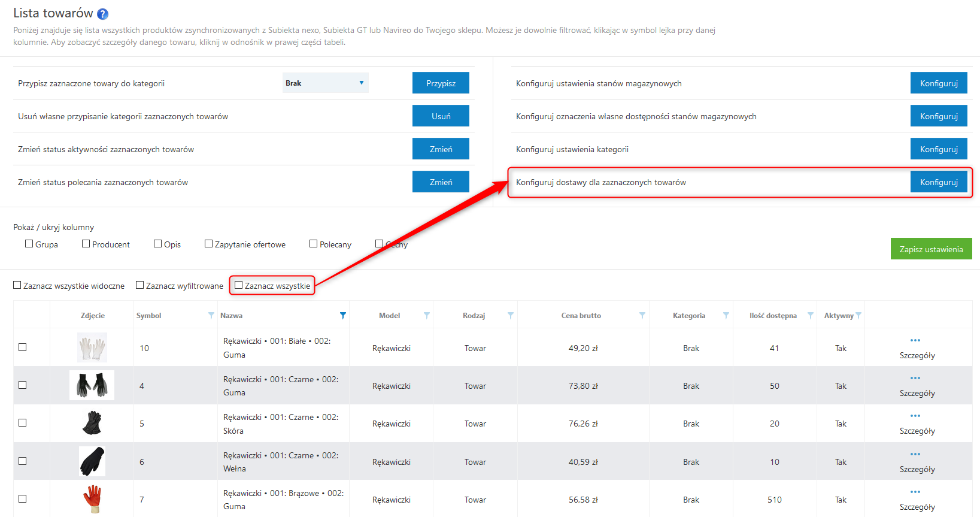The width and height of the screenshot is (980, 517).
Task: Open the Cena brutto filter funnel
Action: point(642,316)
